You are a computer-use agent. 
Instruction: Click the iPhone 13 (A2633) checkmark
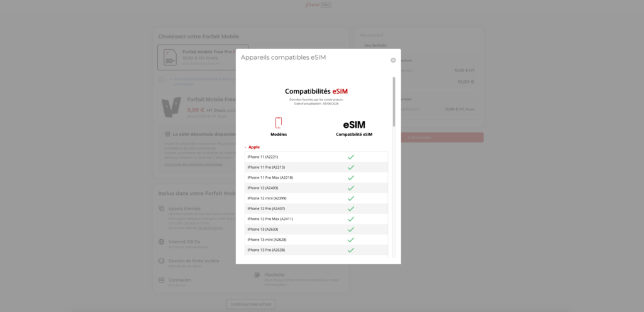tap(351, 230)
